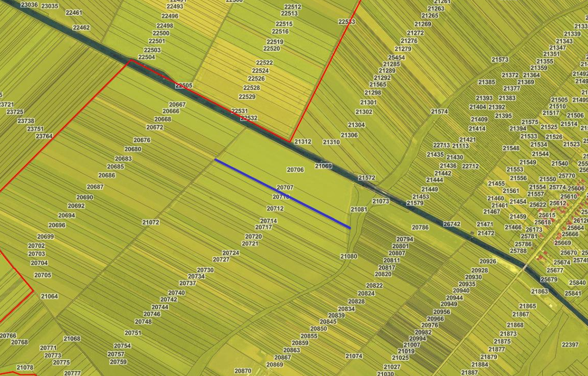Select parcel 21072 on the map
Viewport: 588px width, 376px height.
point(151,222)
